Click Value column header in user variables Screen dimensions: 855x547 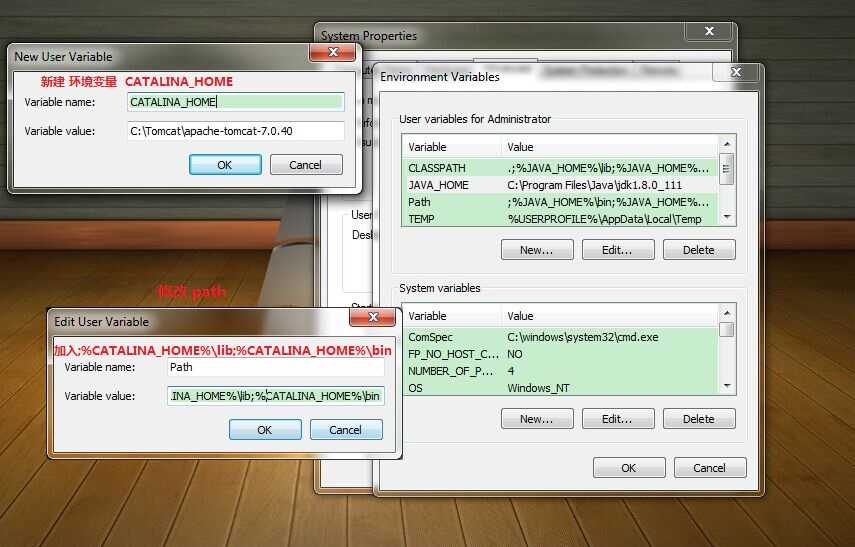point(610,147)
